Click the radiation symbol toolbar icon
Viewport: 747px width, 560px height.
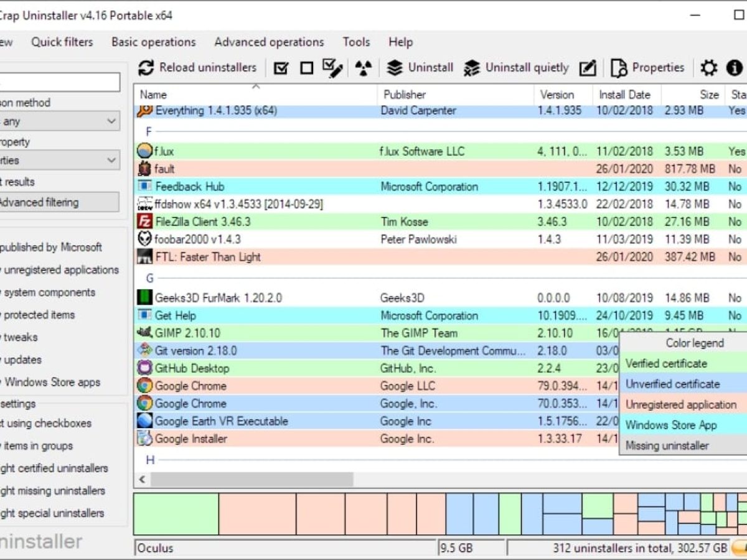click(364, 68)
